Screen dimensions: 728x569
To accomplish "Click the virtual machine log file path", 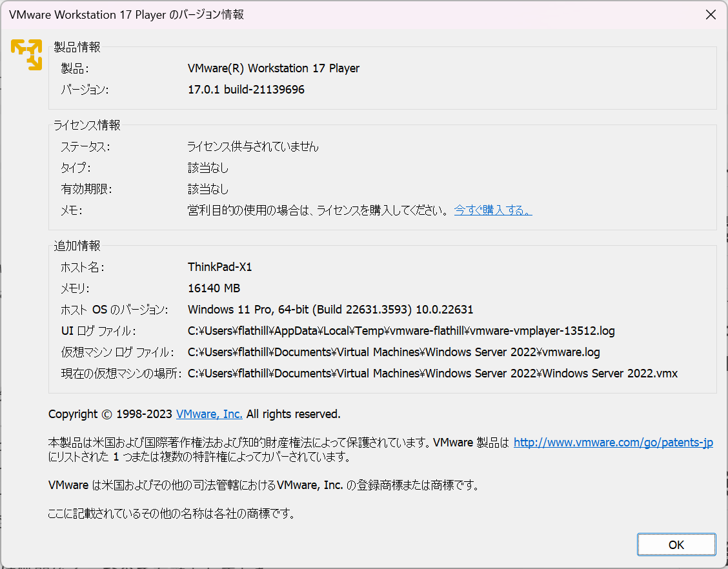I will (x=393, y=352).
